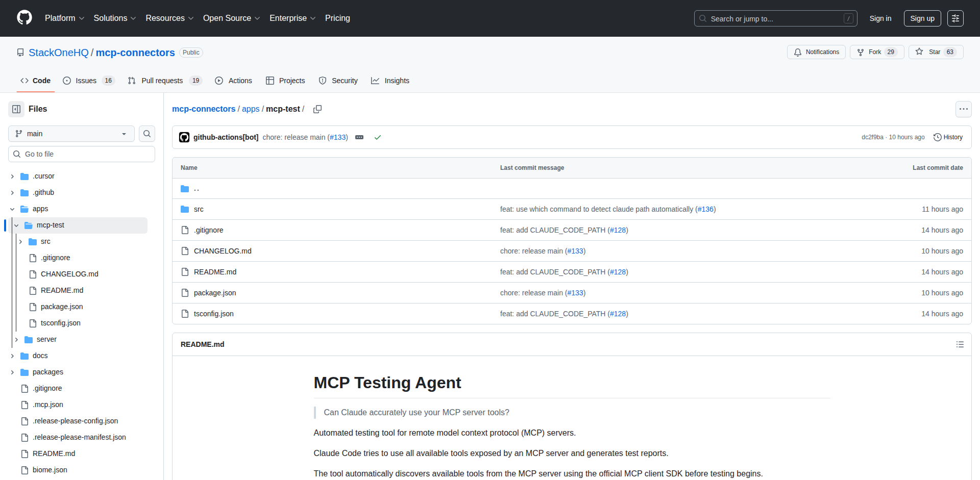The height and width of the screenshot is (480, 980).
Task: Click Sign in
Action: [x=880, y=18]
